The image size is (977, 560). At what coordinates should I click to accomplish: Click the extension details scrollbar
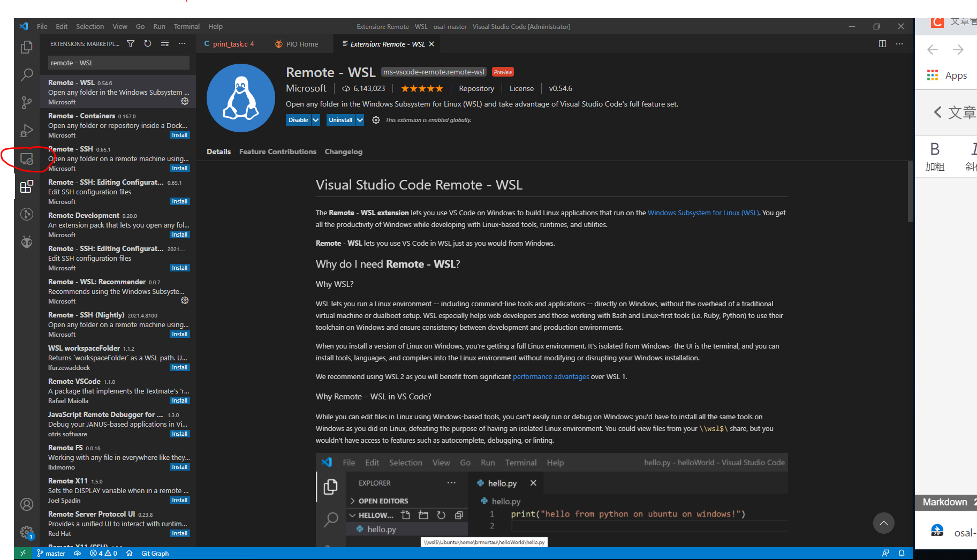pos(910,191)
